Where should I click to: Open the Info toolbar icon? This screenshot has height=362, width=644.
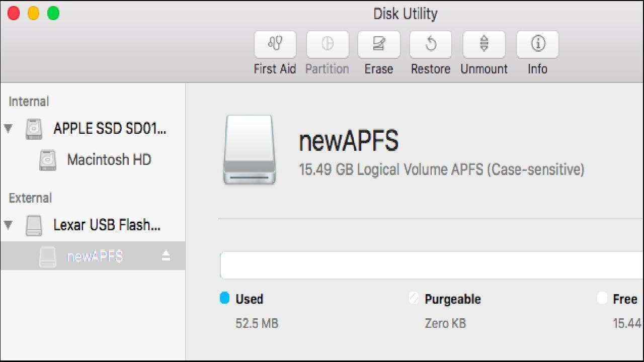[537, 45]
